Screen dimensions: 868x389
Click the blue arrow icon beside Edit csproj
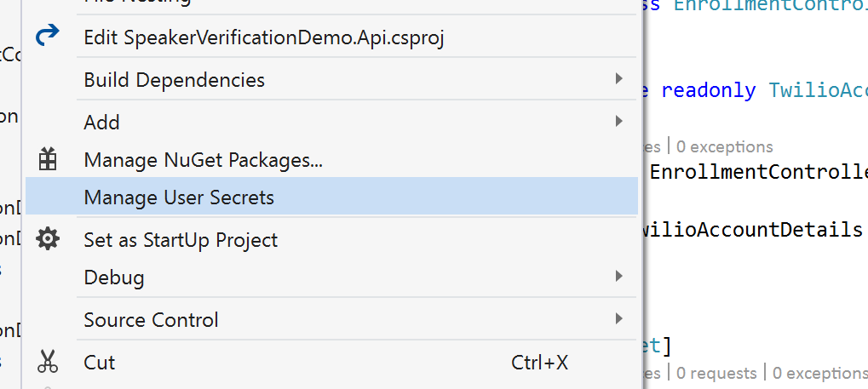point(47,36)
